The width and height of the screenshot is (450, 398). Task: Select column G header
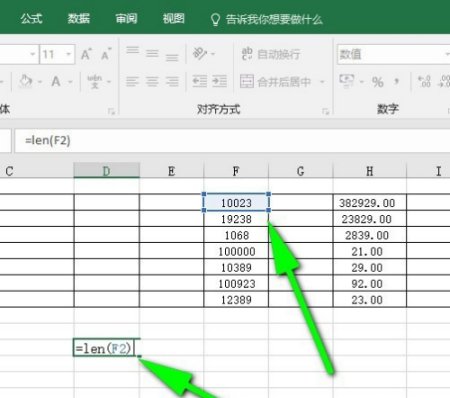click(301, 171)
